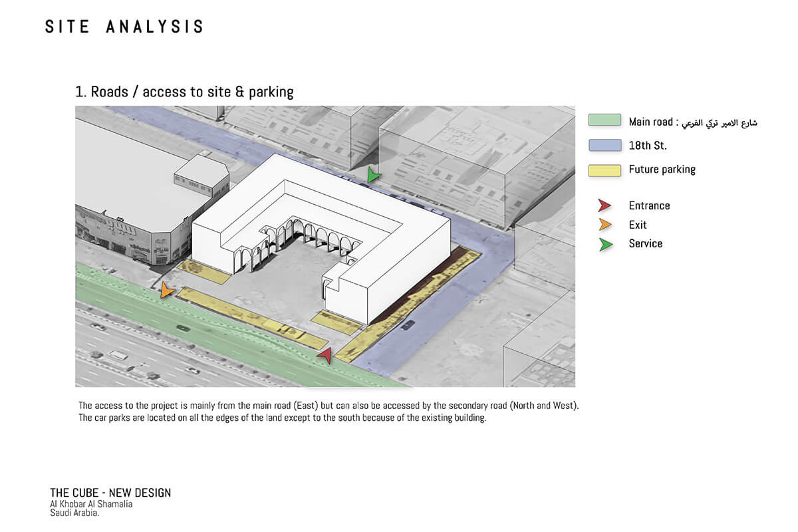798x532 pixels.
Task: Click the Future parking legend label
Action: (x=662, y=170)
